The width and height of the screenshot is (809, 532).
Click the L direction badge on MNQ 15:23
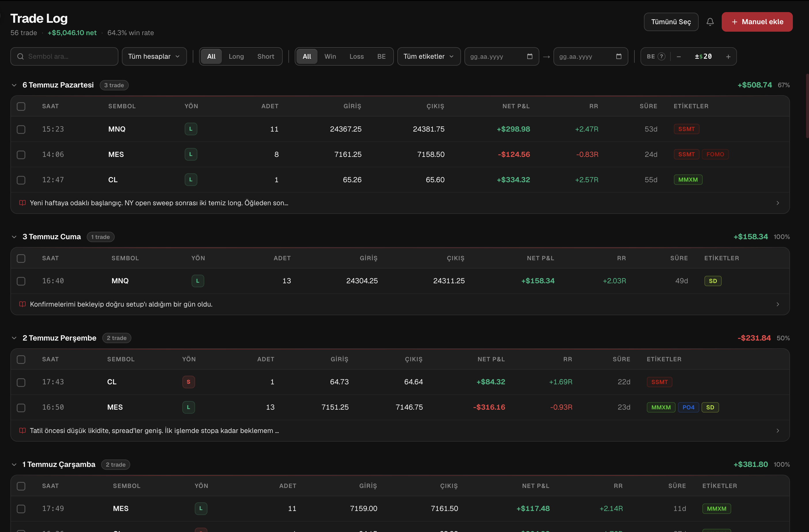[191, 129]
